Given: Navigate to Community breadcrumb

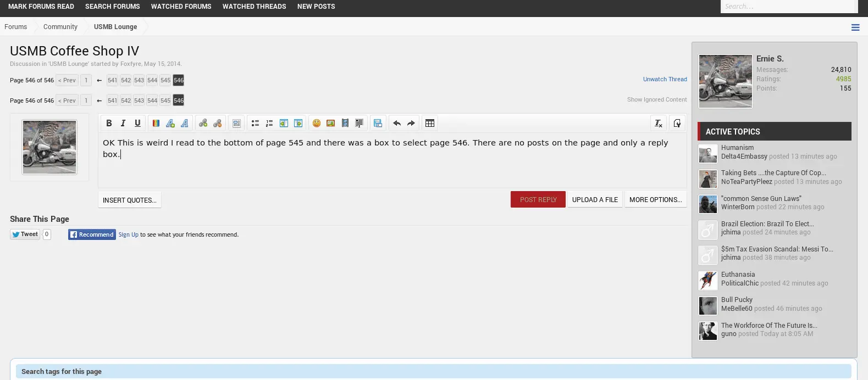Looking at the screenshot, I should (60, 26).
